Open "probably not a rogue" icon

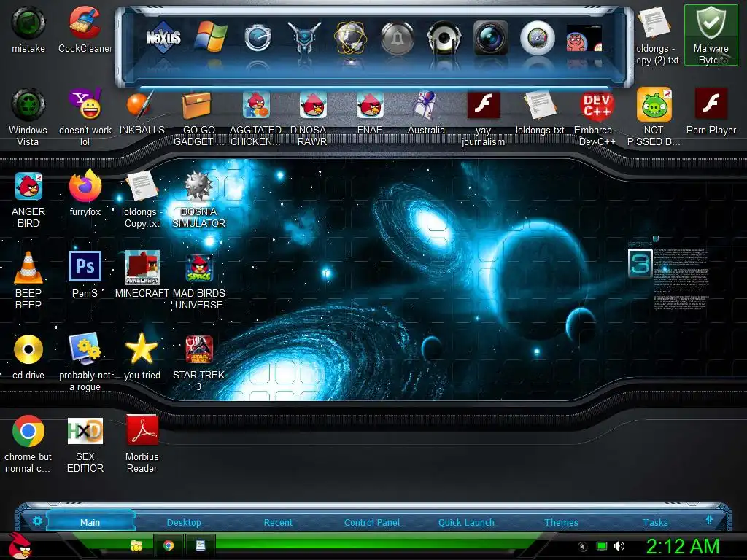tap(85, 362)
